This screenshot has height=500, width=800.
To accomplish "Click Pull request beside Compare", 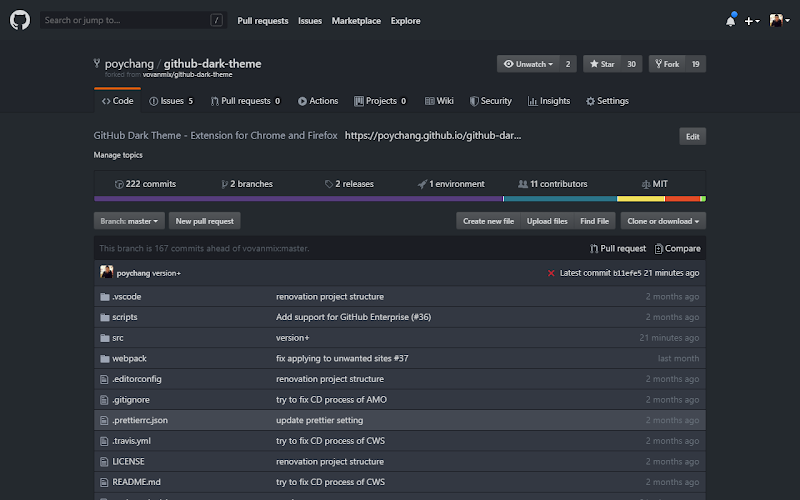I will coord(618,248).
